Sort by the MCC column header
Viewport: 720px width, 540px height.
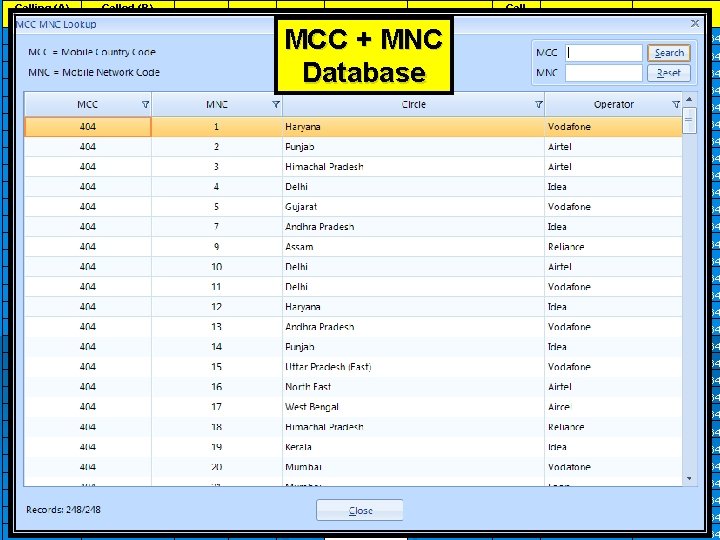point(88,105)
